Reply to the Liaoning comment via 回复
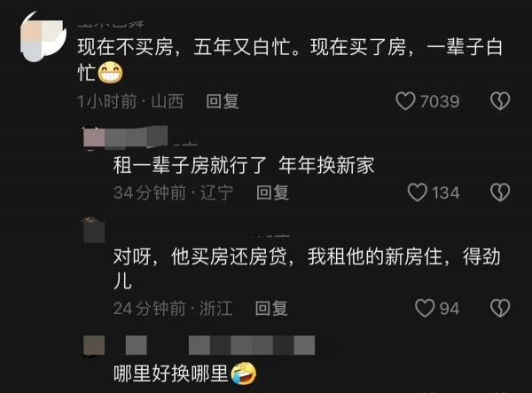The image size is (532, 393). tap(272, 193)
